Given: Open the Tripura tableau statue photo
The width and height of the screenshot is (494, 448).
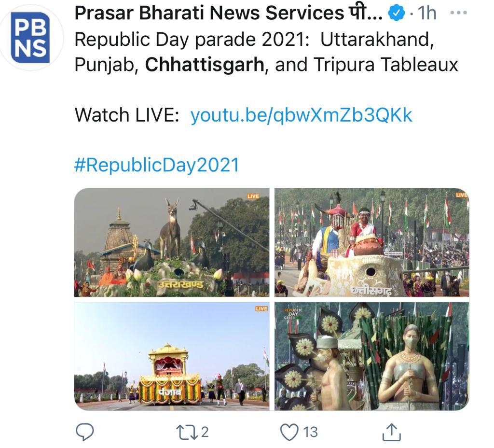Looking at the screenshot, I should click(372, 356).
